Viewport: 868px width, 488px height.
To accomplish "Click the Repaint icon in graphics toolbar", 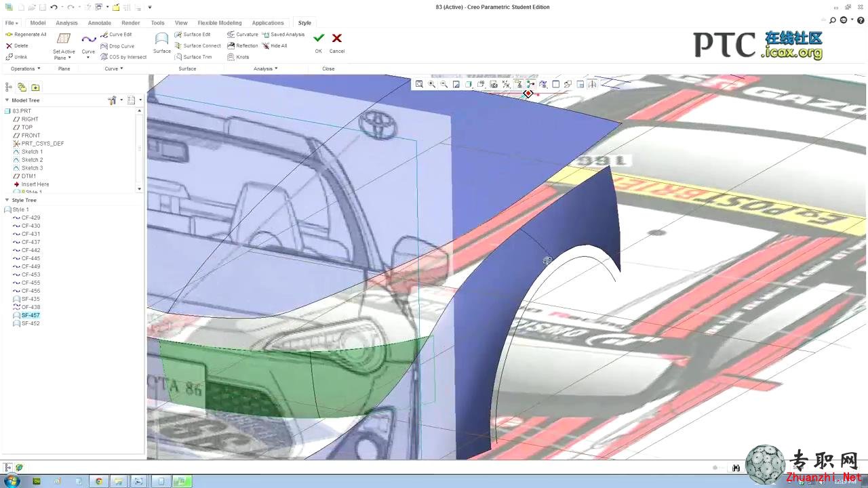I will (x=456, y=84).
